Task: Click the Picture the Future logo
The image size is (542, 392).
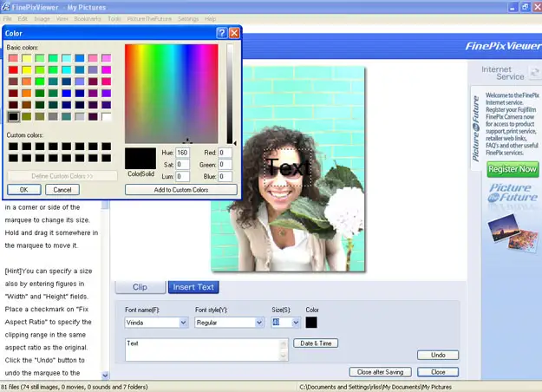Action: click(513, 193)
